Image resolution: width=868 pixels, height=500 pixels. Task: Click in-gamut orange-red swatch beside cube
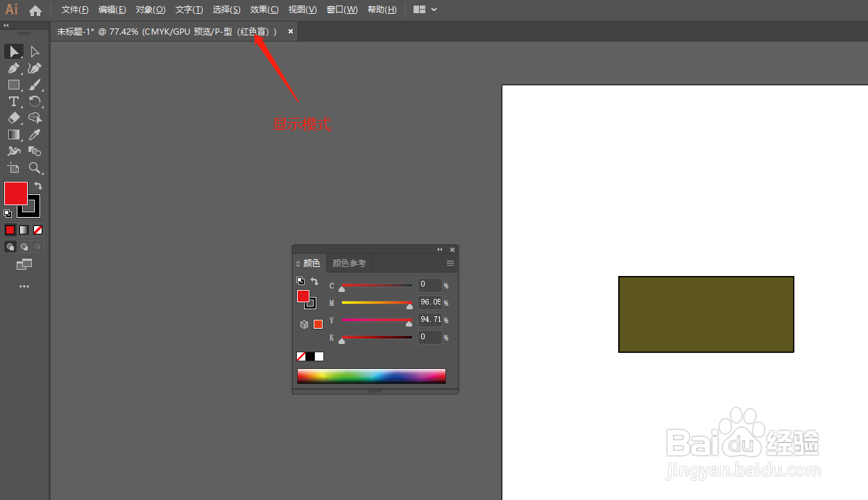click(x=318, y=324)
